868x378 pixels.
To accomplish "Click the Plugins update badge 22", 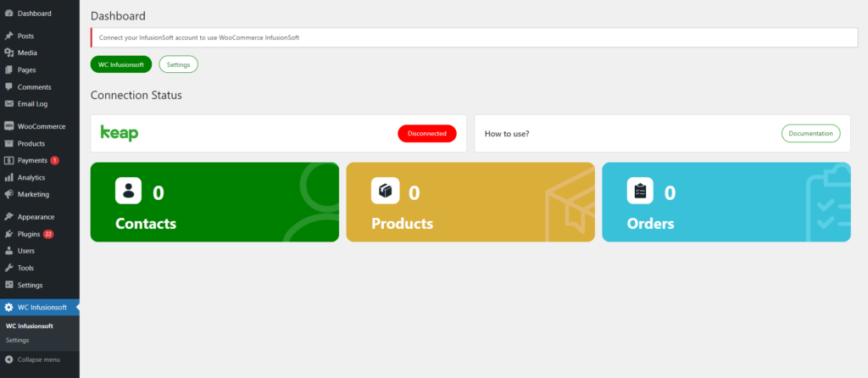I will click(48, 234).
